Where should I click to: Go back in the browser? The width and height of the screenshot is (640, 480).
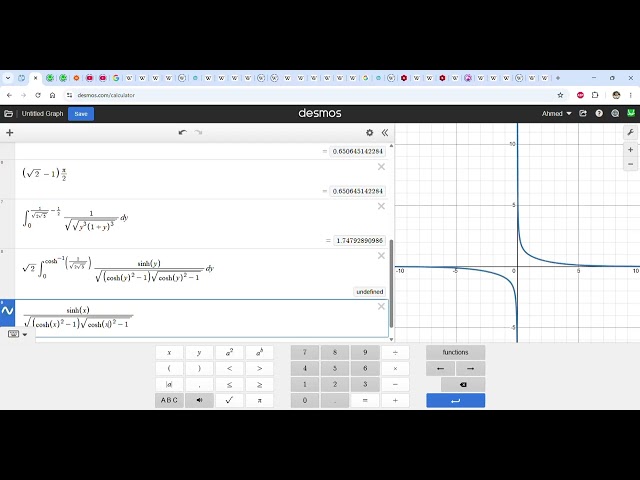point(9,95)
